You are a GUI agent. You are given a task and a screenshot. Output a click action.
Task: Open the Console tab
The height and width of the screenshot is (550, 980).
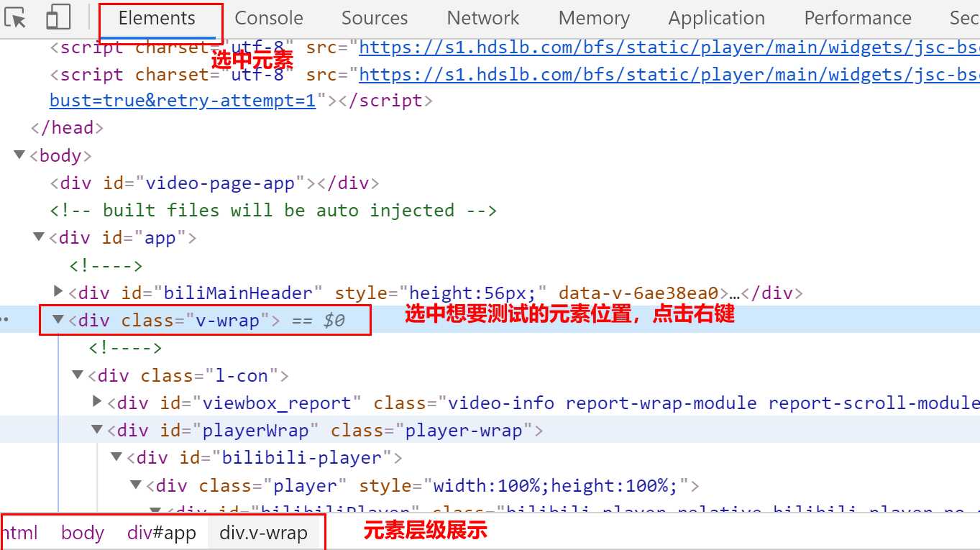click(269, 18)
